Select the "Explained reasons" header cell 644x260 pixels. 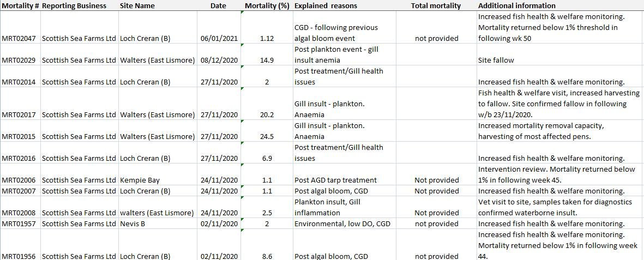(x=326, y=5)
